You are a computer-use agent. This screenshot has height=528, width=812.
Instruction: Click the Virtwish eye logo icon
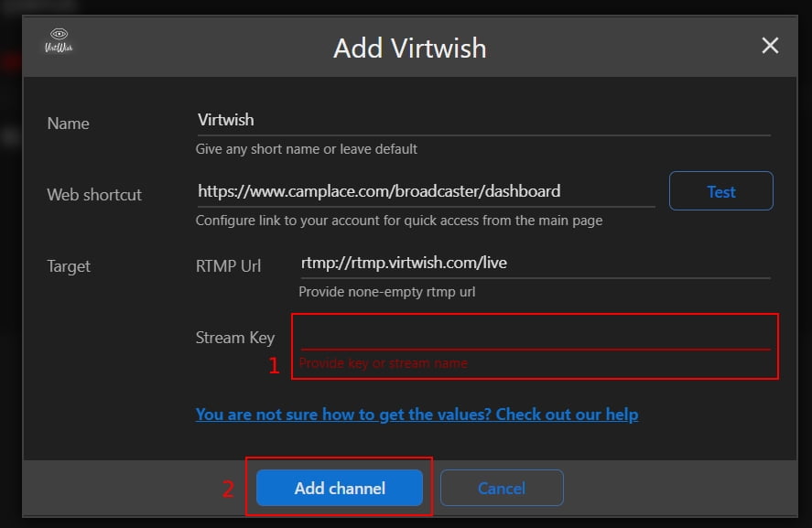[x=59, y=40]
